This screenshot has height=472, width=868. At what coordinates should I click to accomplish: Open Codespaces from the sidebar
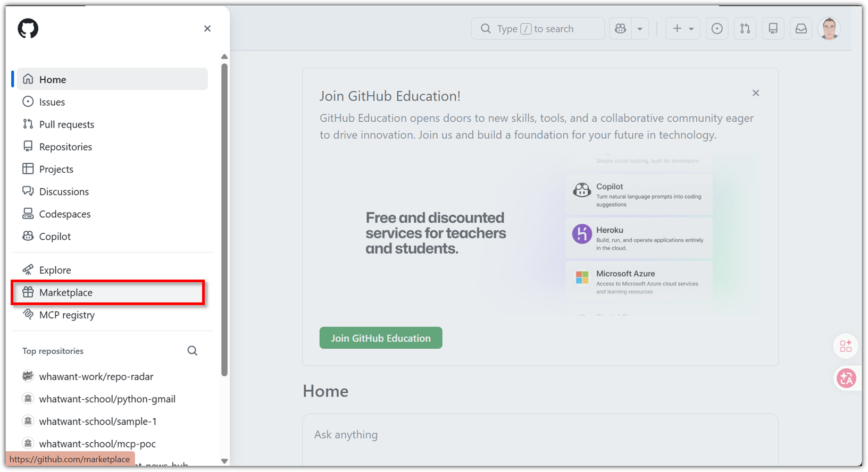coord(112,214)
